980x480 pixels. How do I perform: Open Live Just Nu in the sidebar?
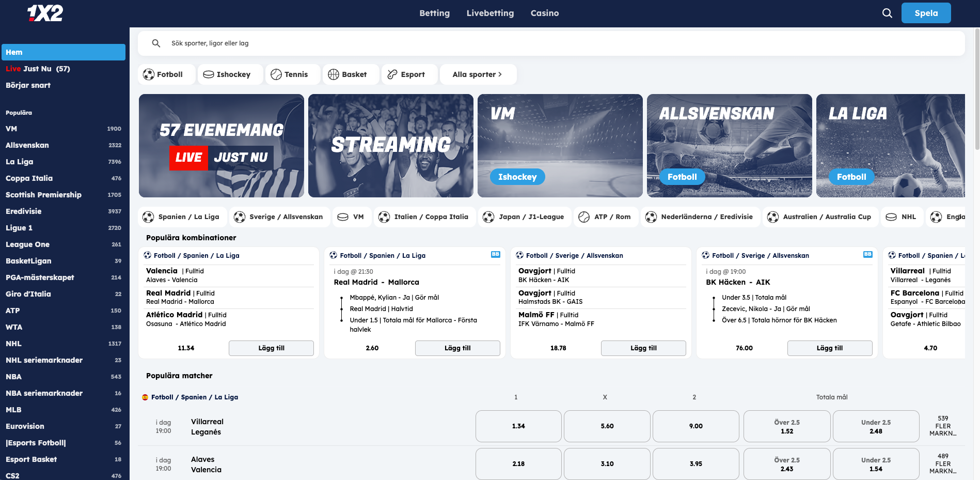(36, 68)
